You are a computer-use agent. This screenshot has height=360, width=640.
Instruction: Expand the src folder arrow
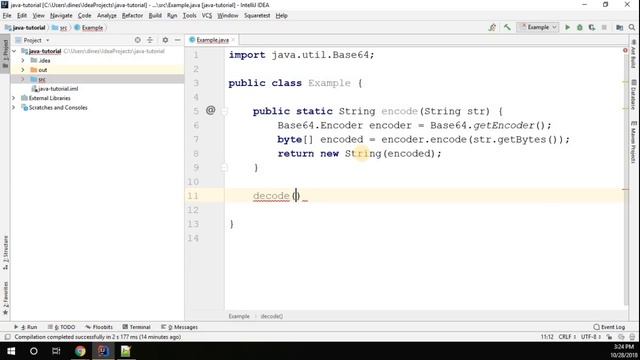click(x=23, y=79)
